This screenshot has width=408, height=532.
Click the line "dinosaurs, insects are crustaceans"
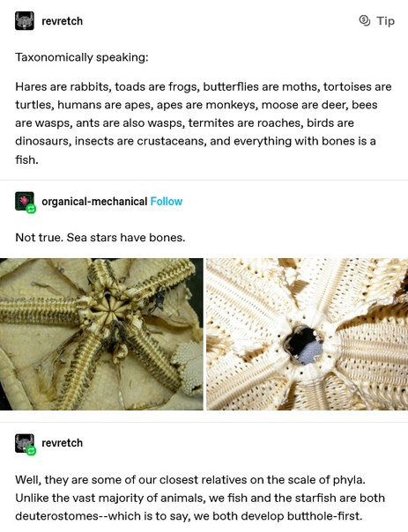[195, 141]
